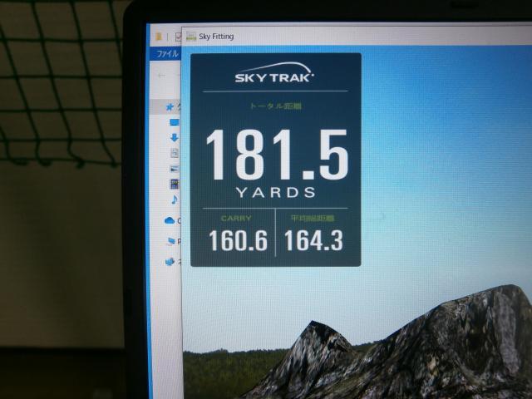Click the Sky Fitting window icon

(x=191, y=37)
